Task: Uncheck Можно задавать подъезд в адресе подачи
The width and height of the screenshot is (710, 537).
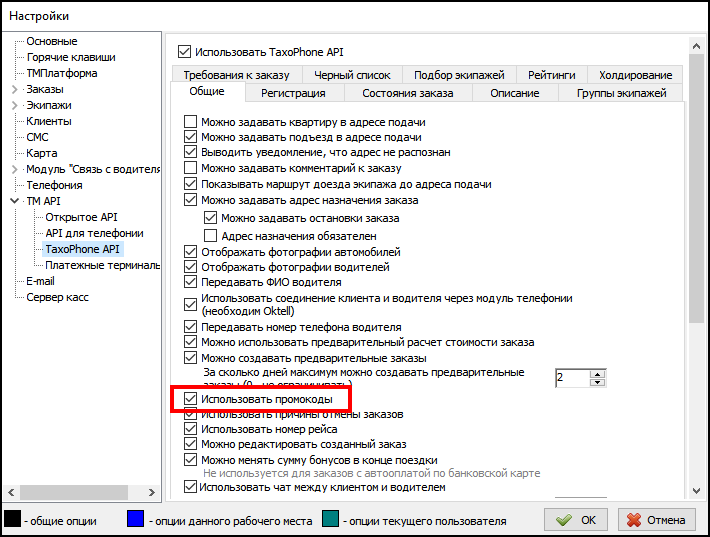Action: 190,137
